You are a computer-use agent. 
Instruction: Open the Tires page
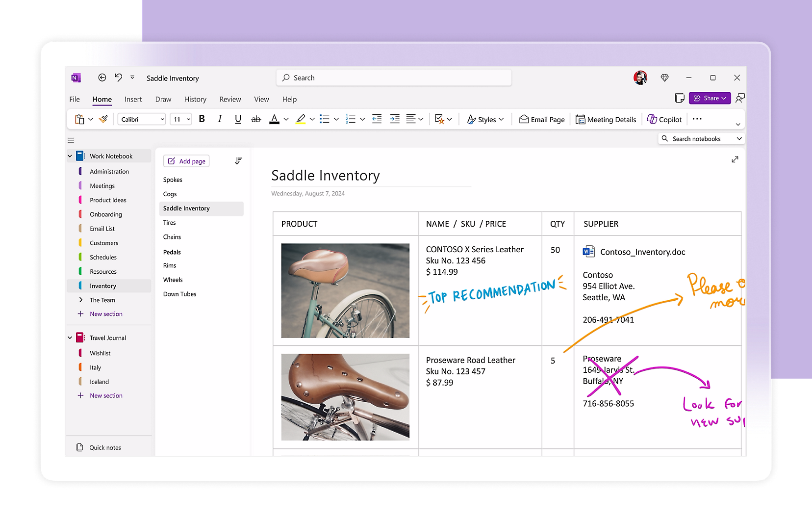(170, 223)
